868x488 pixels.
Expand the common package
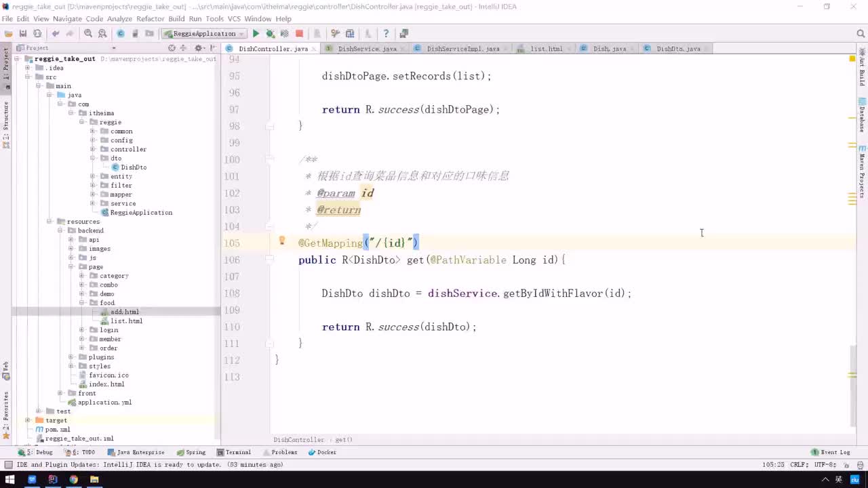click(x=93, y=131)
